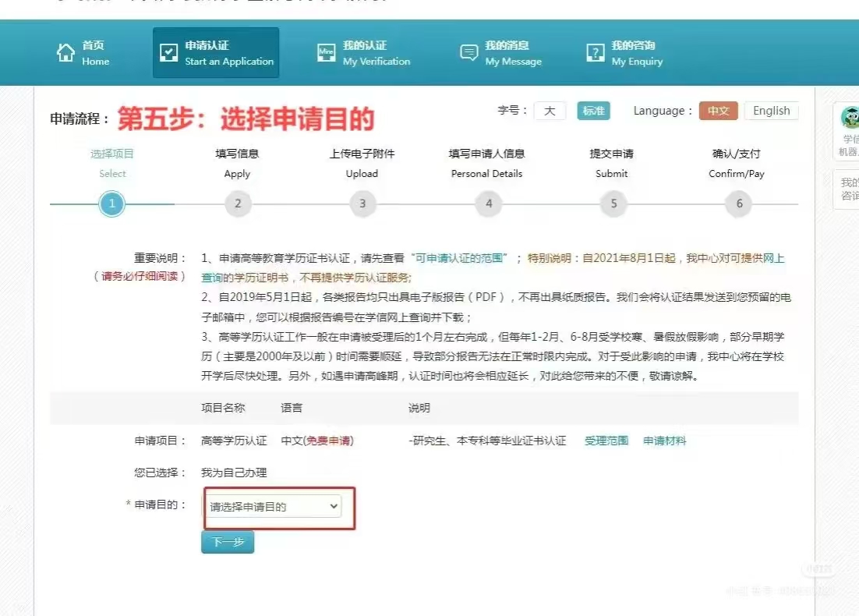Image resolution: width=859 pixels, height=616 pixels.
Task: Open the robot assistant icon on right
Action: click(849, 119)
